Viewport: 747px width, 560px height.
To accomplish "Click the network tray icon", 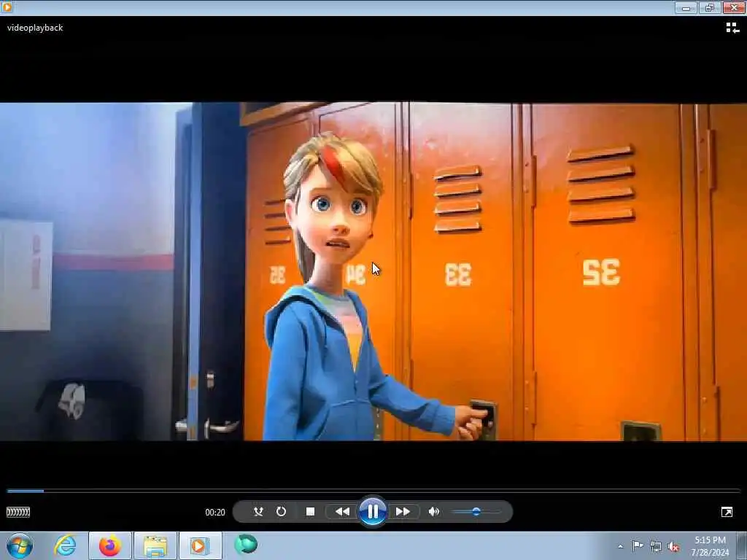I will point(656,547).
